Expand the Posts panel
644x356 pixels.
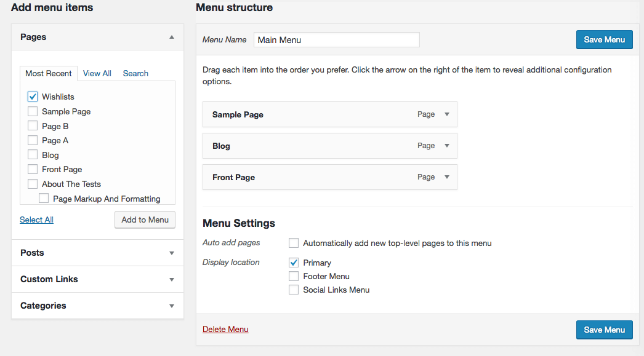[x=172, y=253]
